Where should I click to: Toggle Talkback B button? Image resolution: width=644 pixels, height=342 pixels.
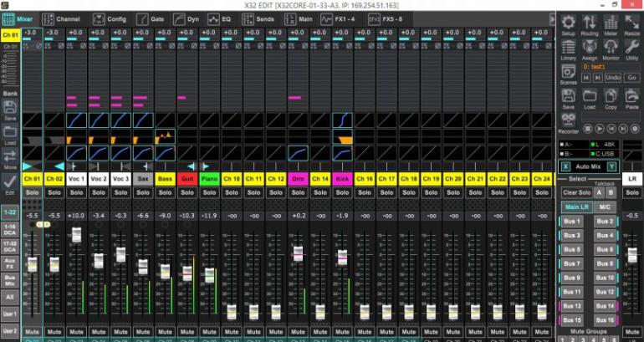611,192
